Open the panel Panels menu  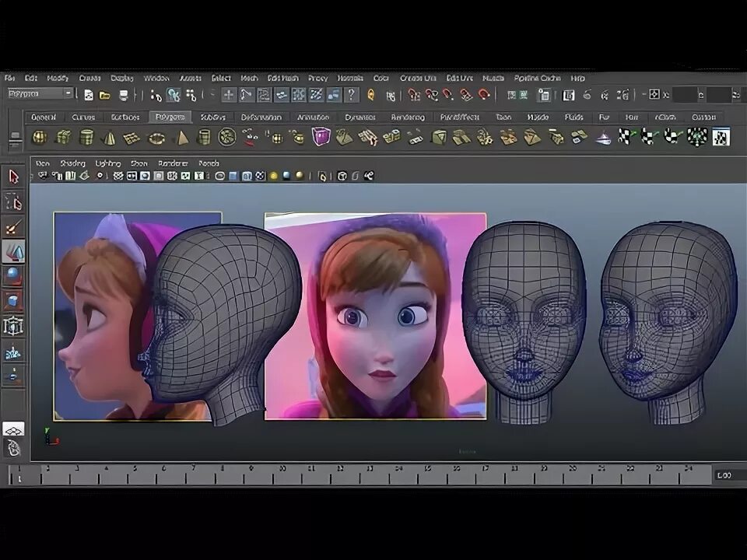tap(209, 163)
